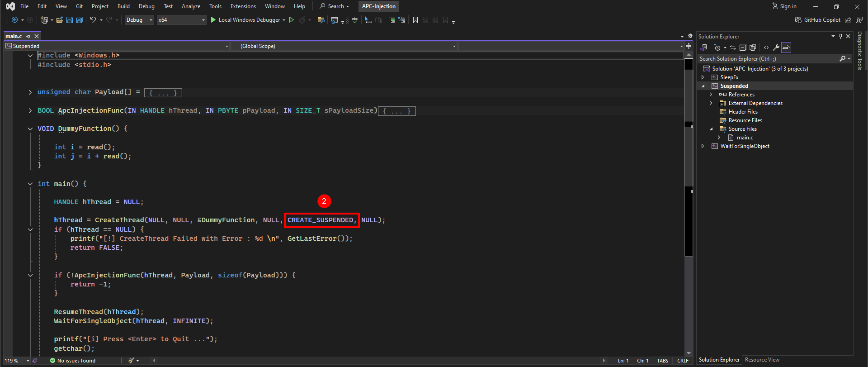
Task: Expand the SleepEx project node
Action: (703, 77)
